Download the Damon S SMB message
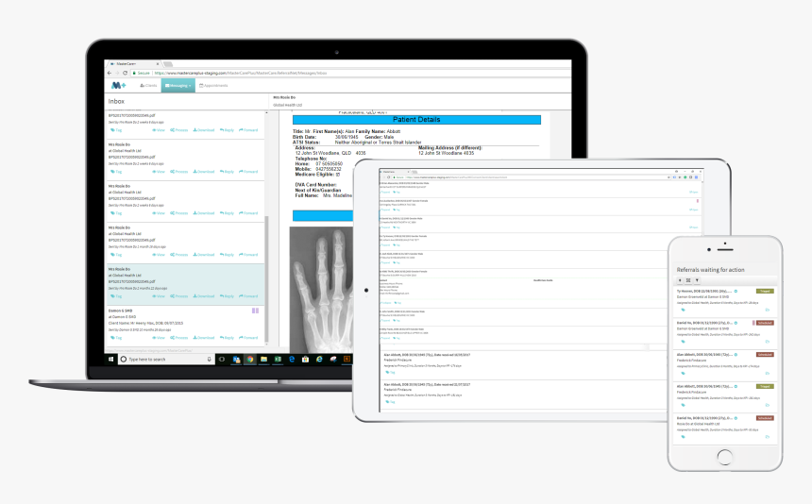The height and width of the screenshot is (504, 812). coord(204,338)
